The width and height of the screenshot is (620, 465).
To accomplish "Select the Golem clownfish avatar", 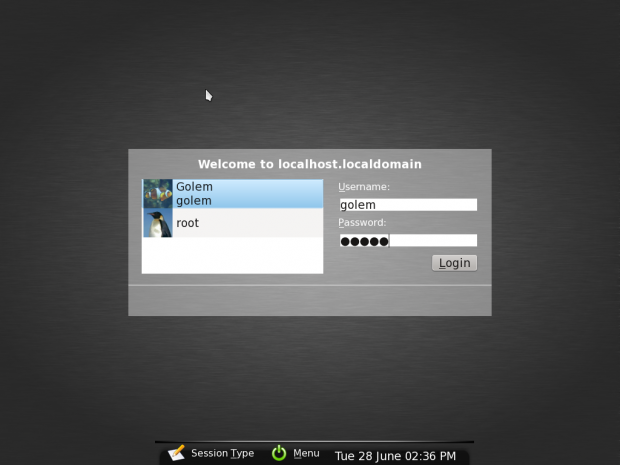I will 158,194.
